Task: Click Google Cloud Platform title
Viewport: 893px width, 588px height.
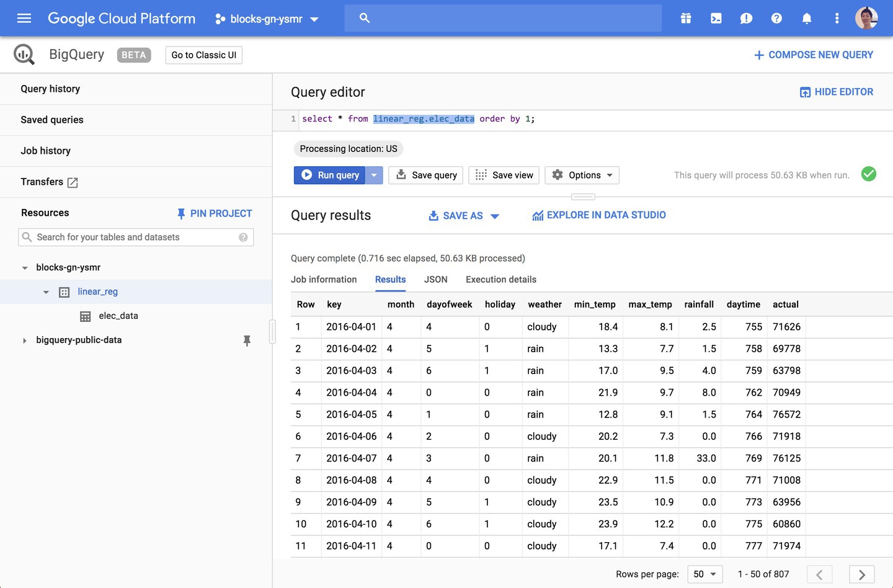Action: (x=122, y=19)
